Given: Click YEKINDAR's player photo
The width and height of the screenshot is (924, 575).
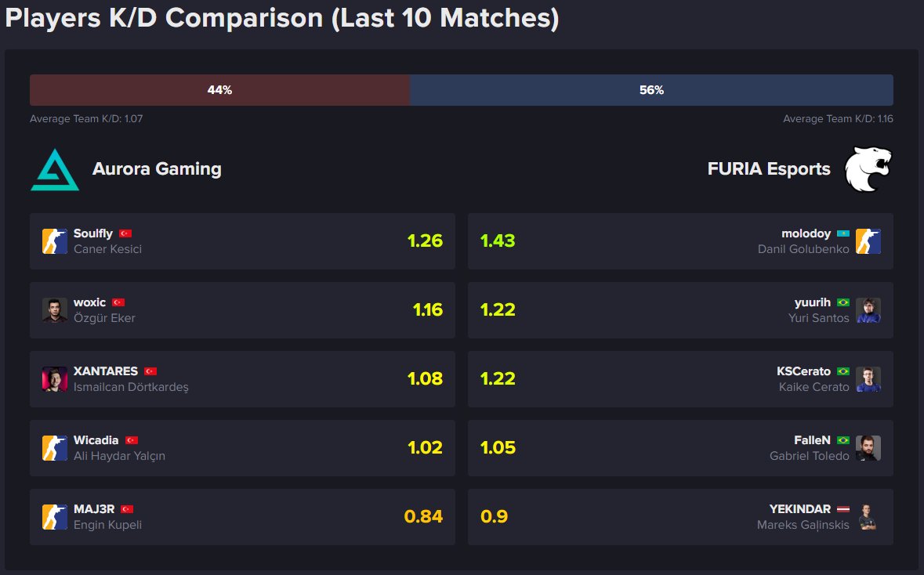Looking at the screenshot, I should point(868,517).
